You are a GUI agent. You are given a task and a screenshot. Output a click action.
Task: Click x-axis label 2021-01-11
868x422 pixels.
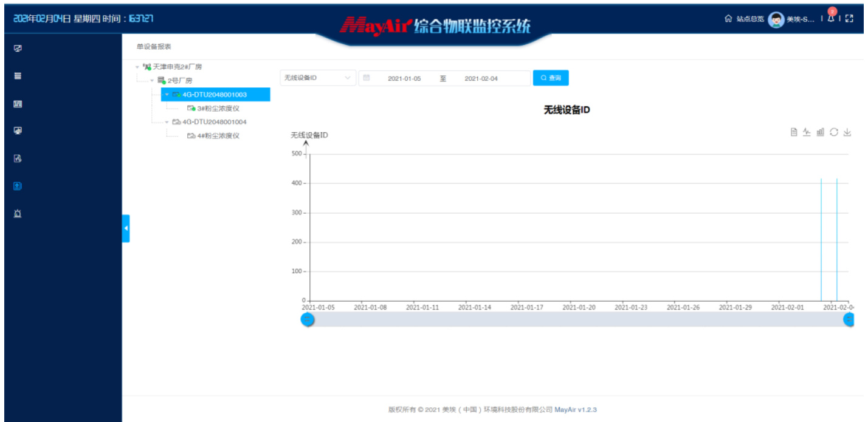pyautogui.click(x=422, y=307)
